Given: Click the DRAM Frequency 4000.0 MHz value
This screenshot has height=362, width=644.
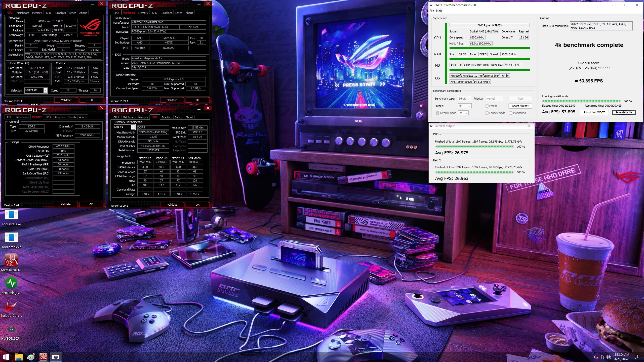Looking at the screenshot, I should click(x=63, y=146).
